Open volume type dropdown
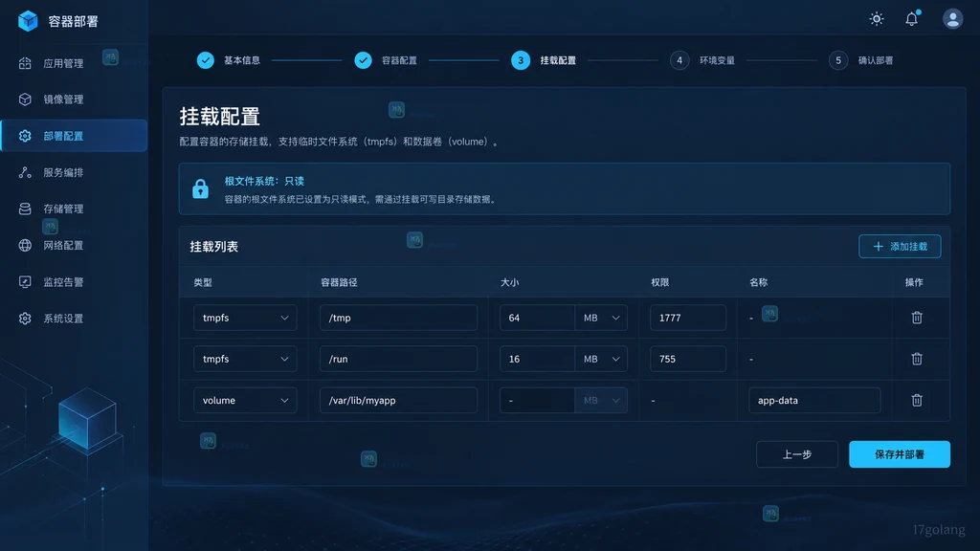 coord(245,400)
